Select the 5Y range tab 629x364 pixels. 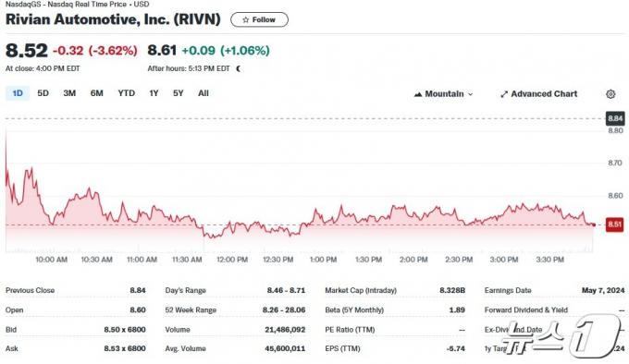[x=179, y=93]
